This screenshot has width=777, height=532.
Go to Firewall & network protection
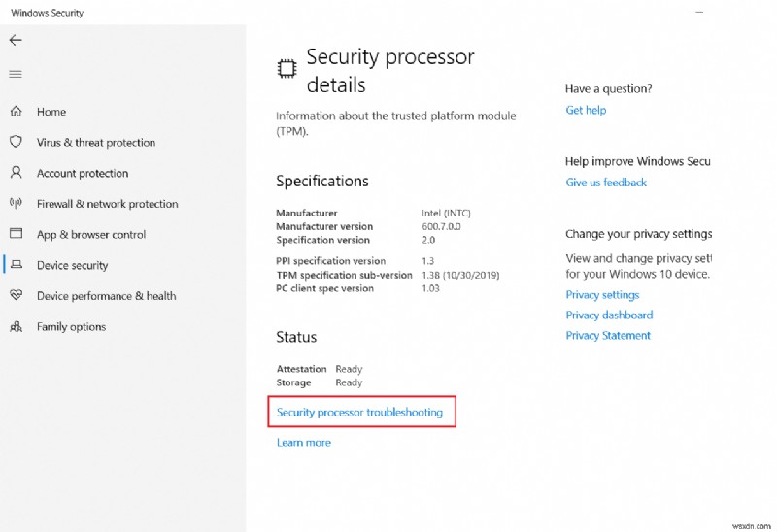pos(107,204)
